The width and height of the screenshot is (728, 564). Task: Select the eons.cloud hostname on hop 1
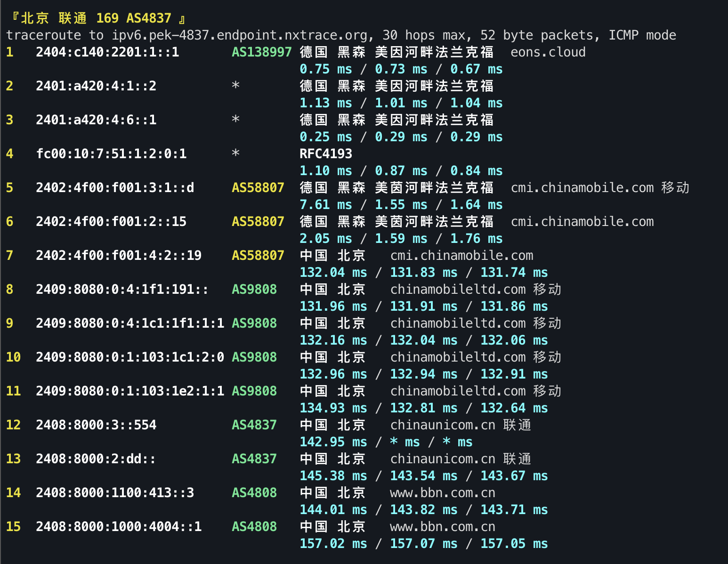548,52
